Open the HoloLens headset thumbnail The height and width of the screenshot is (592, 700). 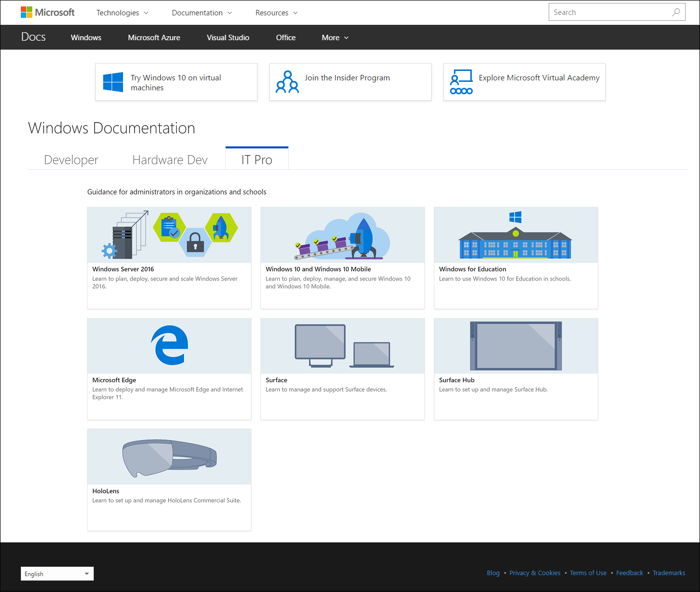(169, 456)
